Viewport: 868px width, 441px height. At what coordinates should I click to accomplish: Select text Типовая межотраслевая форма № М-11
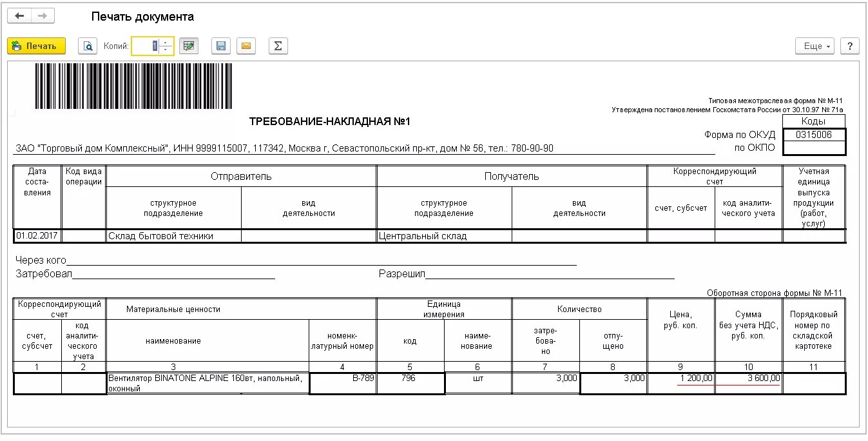coord(775,101)
